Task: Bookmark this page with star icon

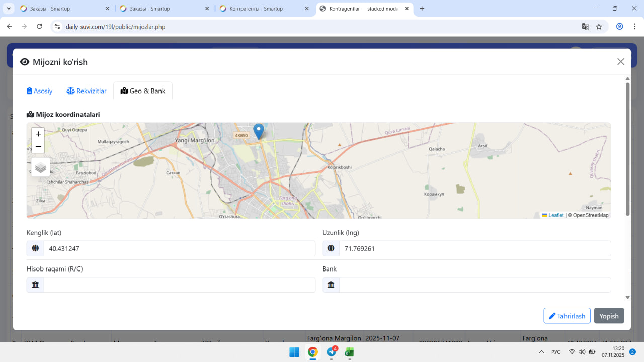Action: 599,27
